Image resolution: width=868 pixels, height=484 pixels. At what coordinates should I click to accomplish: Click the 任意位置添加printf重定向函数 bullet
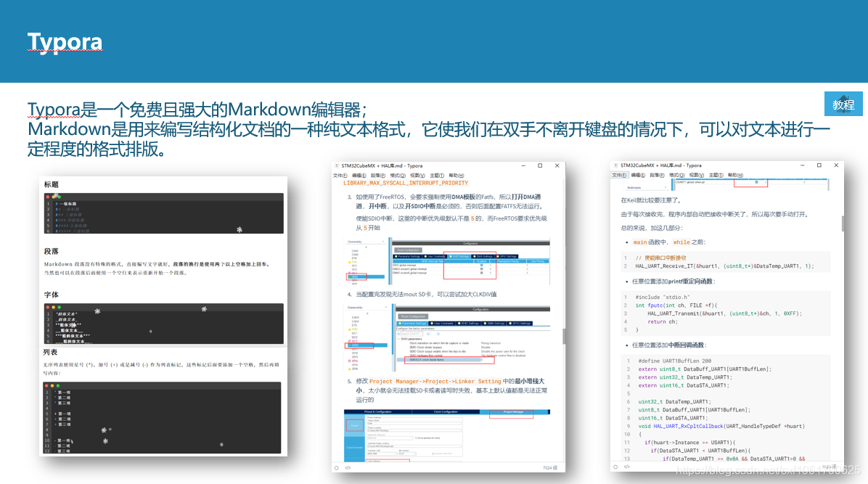click(673, 282)
